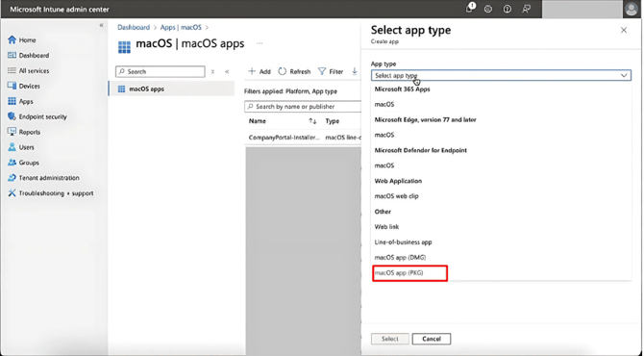Viewport: 644px width, 356px height.
Task: Open the feedback icon in header
Action: click(x=526, y=9)
